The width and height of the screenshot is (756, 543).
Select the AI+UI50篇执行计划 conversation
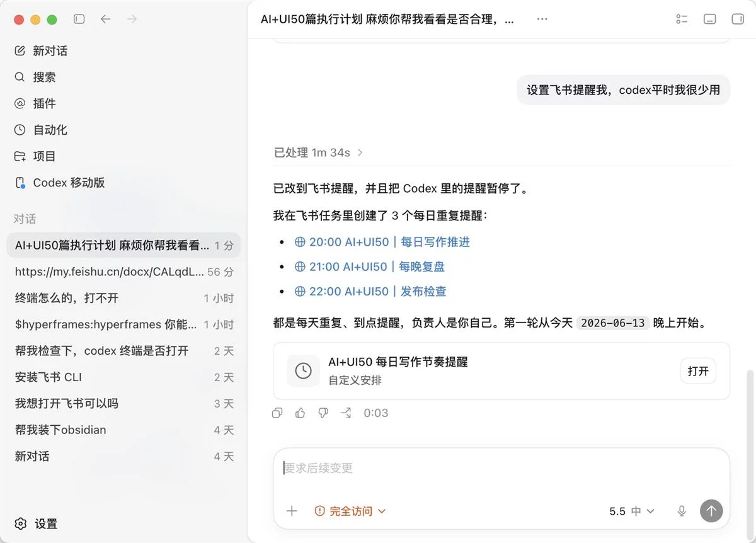coord(123,246)
